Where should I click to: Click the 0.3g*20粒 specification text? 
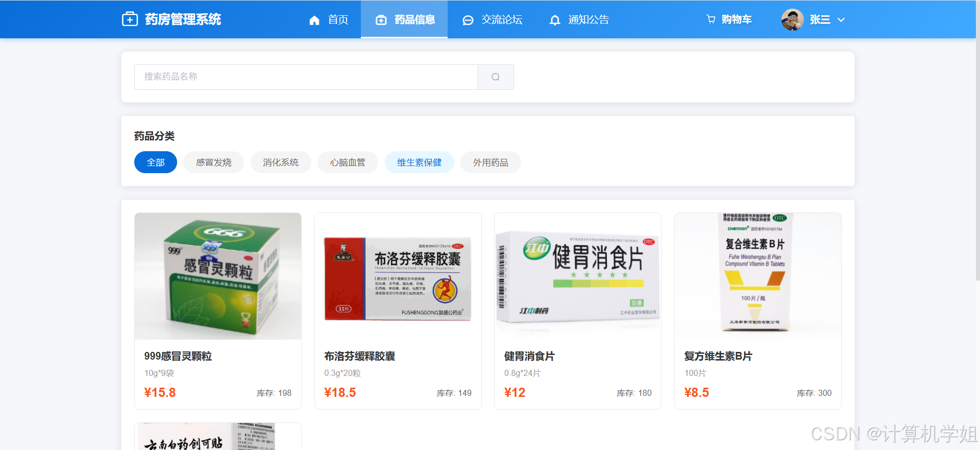(342, 373)
